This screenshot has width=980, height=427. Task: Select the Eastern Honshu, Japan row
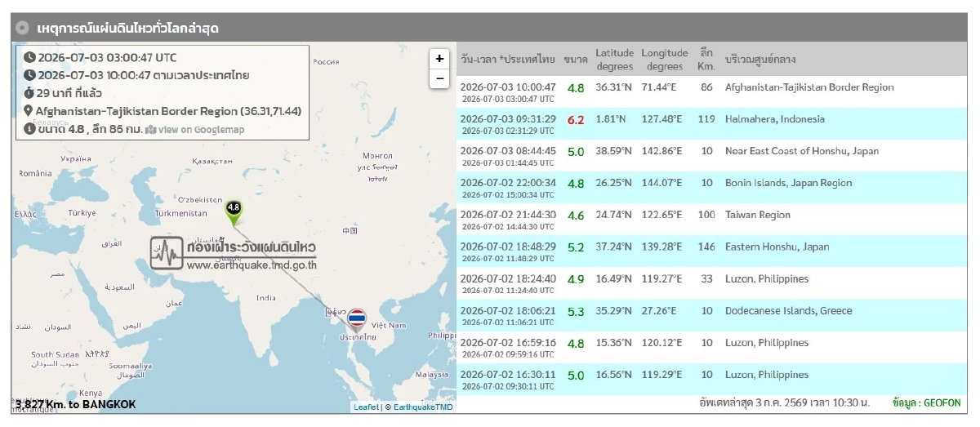click(x=710, y=251)
